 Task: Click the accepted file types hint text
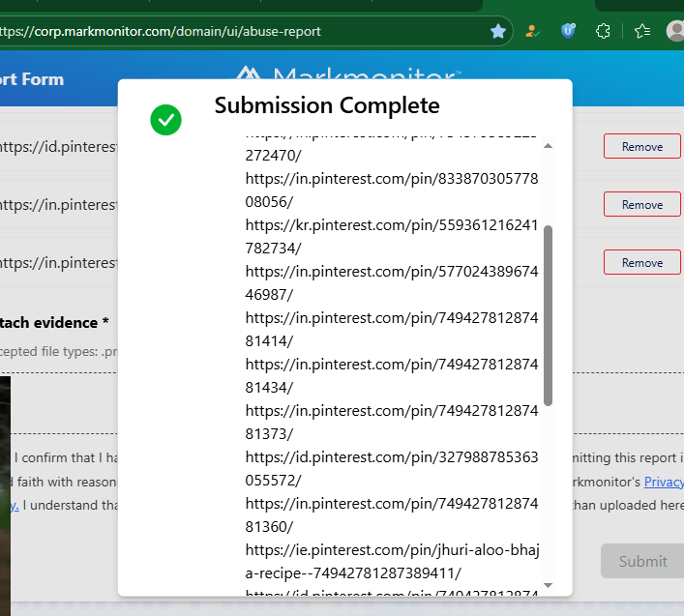click(x=59, y=351)
